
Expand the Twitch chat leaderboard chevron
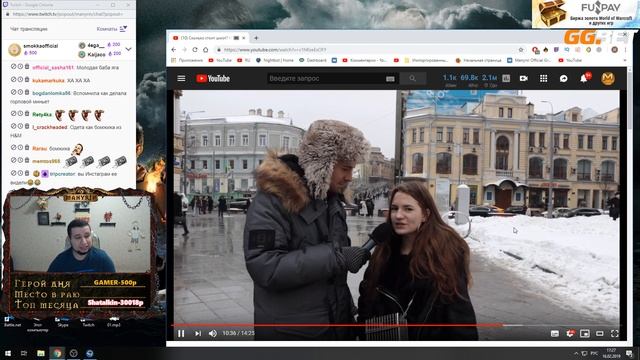[x=129, y=49]
